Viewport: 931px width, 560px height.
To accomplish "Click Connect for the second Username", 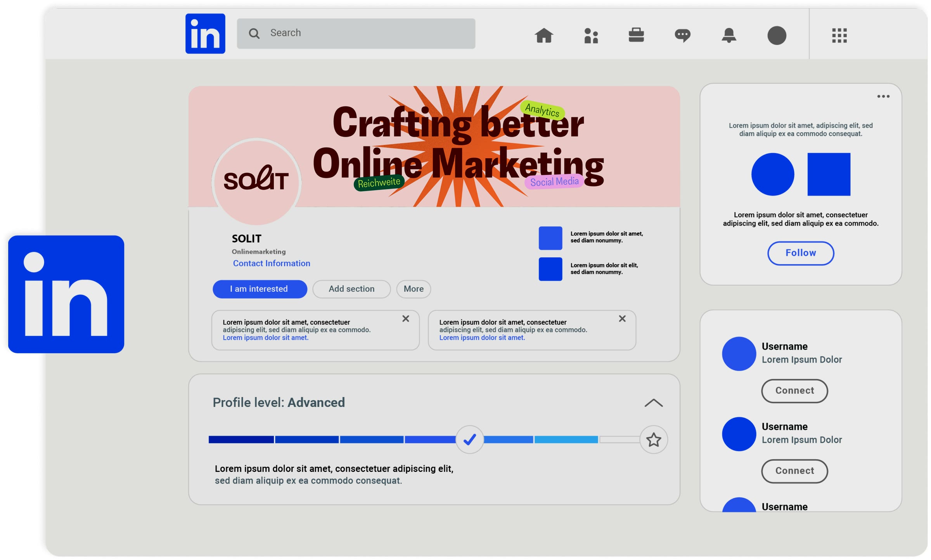I will 794,471.
